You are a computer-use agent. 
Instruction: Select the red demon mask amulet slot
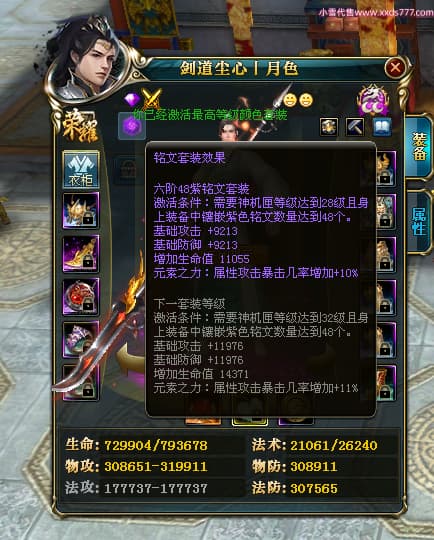coord(81,297)
